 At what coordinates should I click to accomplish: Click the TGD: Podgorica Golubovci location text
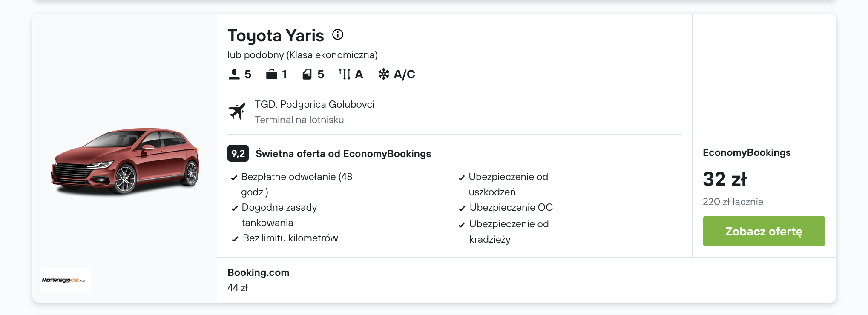click(x=314, y=104)
